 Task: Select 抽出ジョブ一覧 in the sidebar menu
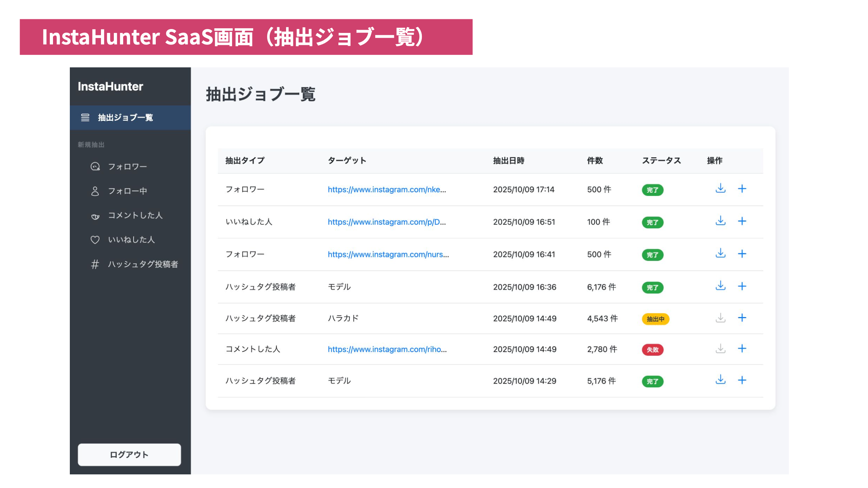(125, 117)
